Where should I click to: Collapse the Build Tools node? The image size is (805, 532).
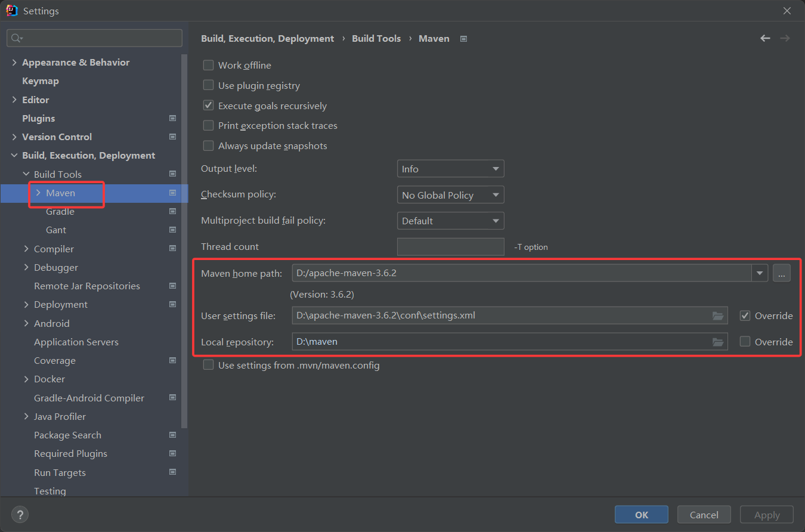[26, 174]
